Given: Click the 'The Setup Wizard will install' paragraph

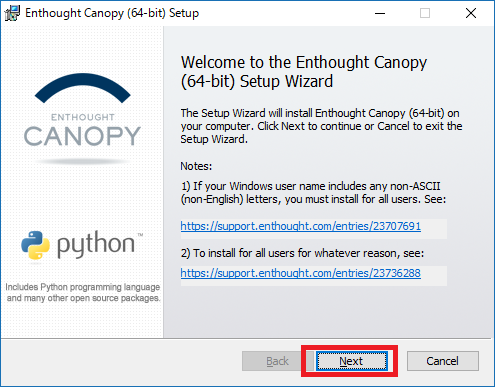Looking at the screenshot, I should pyautogui.click(x=321, y=126).
